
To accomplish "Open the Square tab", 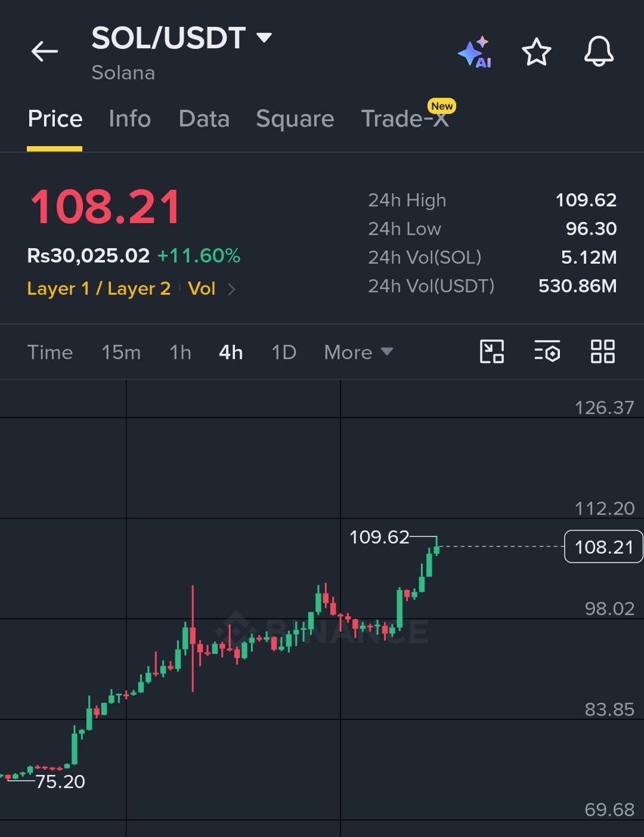I will [x=295, y=119].
